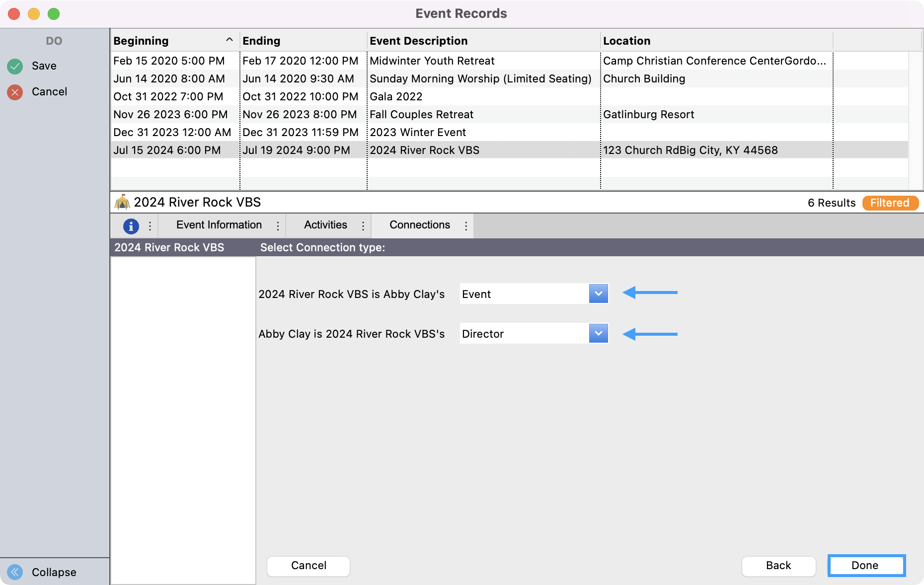Expand the Director connection type dropdown
The width and height of the screenshot is (924, 585).
pos(598,333)
